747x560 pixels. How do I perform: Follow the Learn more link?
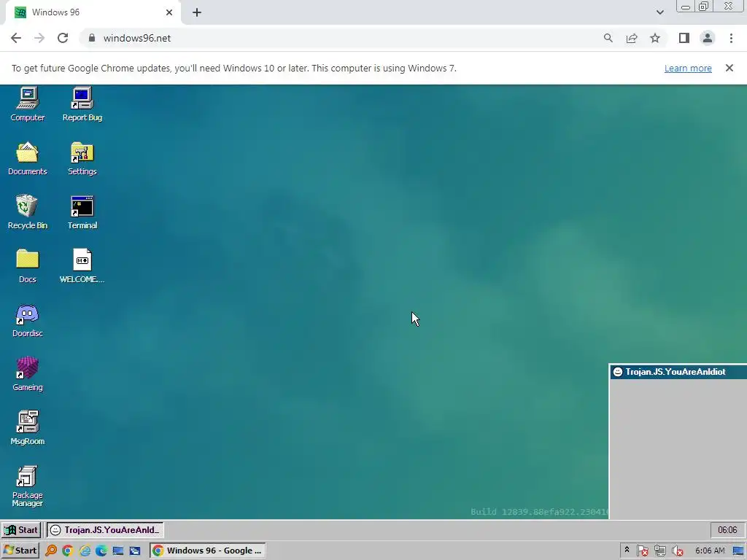[x=688, y=68]
